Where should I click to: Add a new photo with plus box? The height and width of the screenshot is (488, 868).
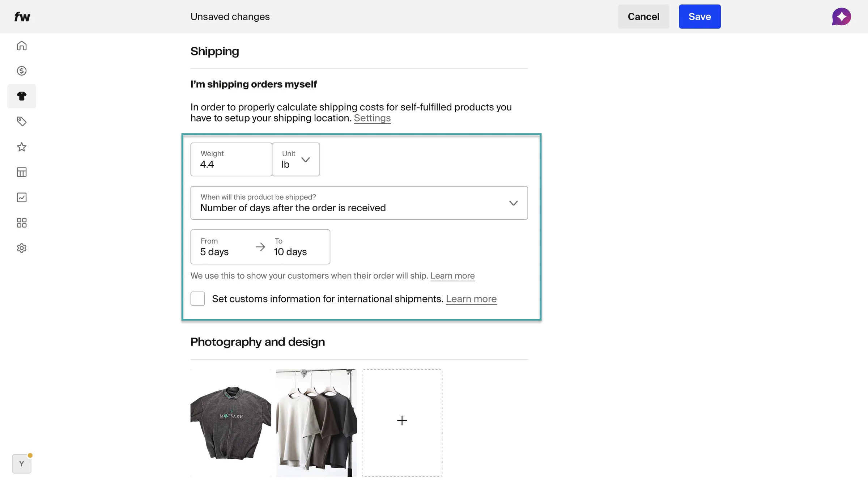pos(402,423)
